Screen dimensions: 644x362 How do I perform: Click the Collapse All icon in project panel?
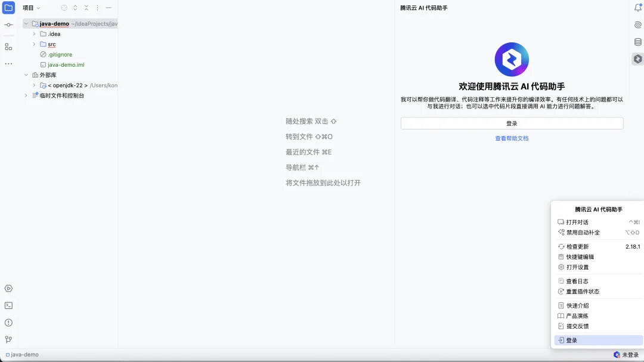point(86,8)
